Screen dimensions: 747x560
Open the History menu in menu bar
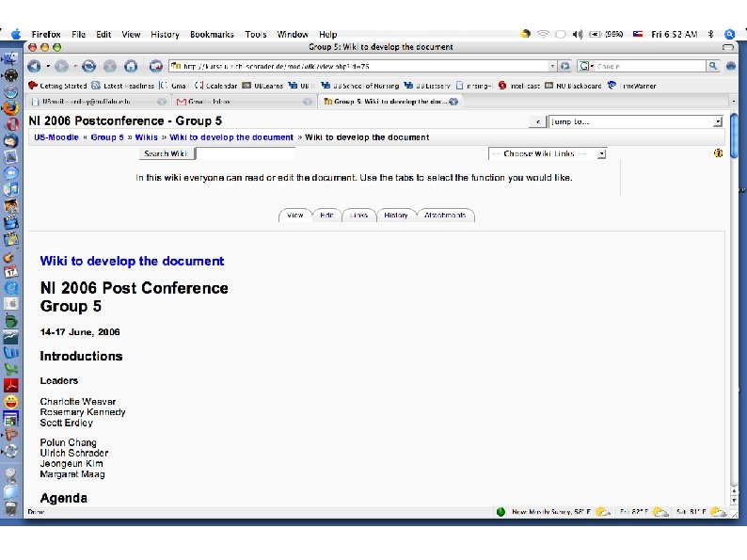pos(165,34)
